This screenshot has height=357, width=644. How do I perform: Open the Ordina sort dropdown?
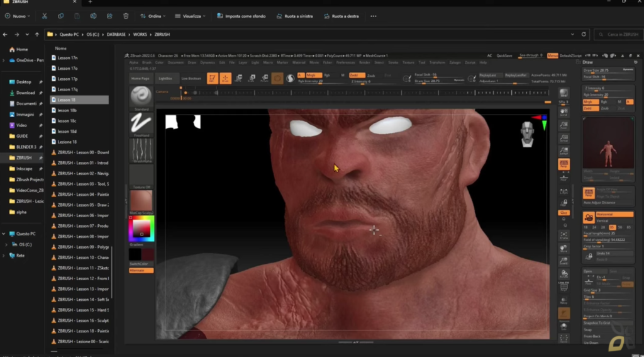coord(153,16)
